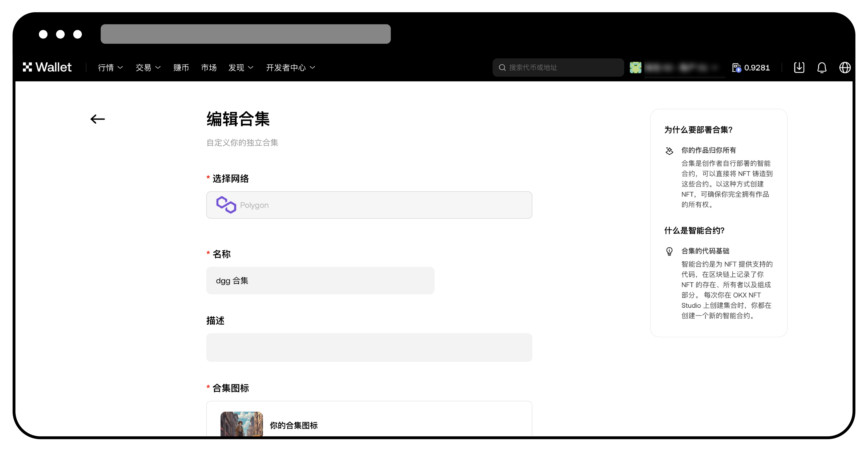Click the 描述 field label
The height and width of the screenshot is (450, 868).
(x=215, y=321)
